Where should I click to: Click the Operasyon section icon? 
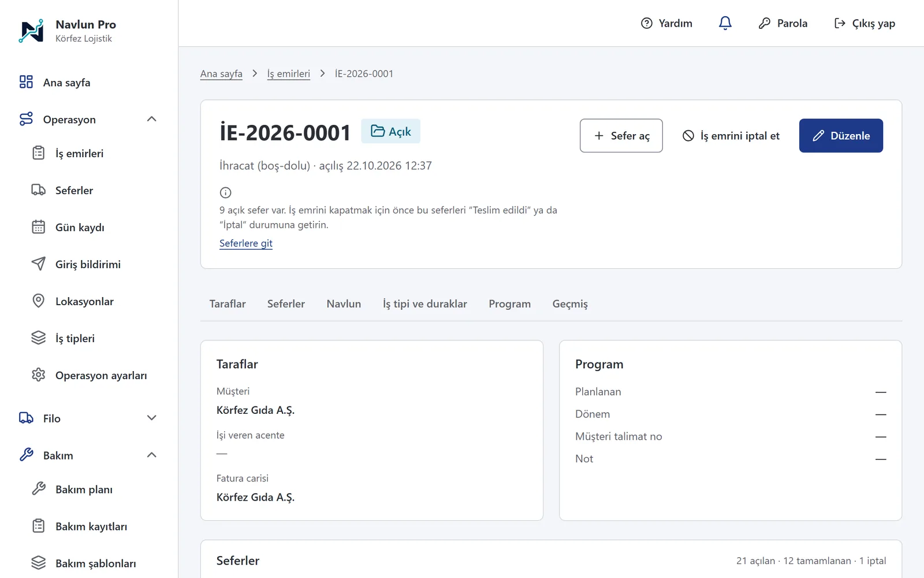26,119
